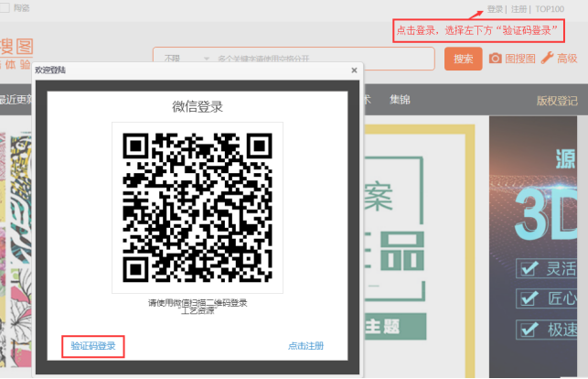Open the TOP100 link
This screenshot has width=588, height=379.
tap(550, 9)
